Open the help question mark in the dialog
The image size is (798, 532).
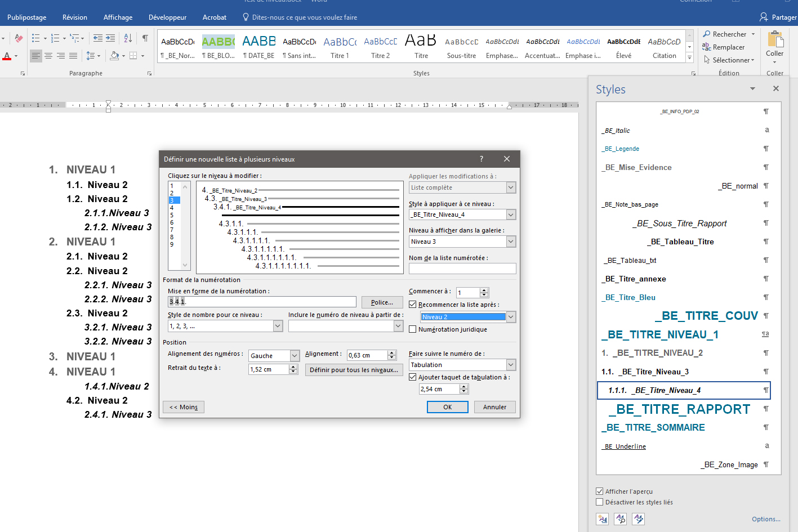pos(481,159)
